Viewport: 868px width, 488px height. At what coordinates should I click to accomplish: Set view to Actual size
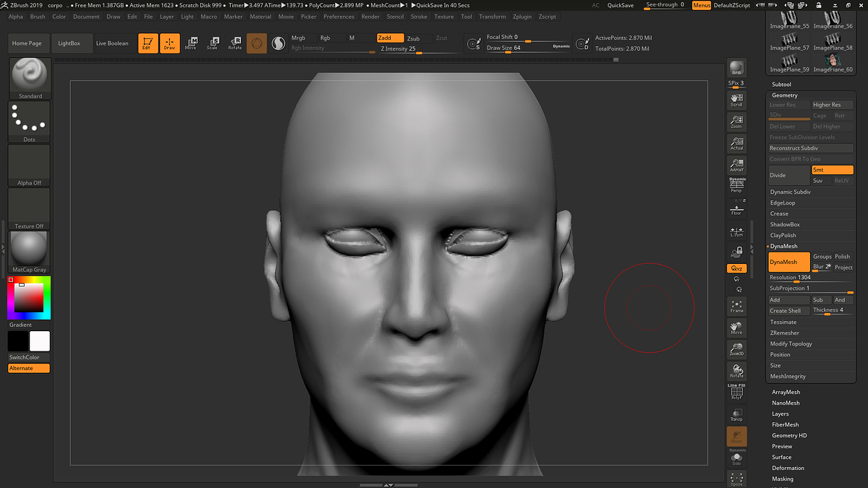coord(736,143)
